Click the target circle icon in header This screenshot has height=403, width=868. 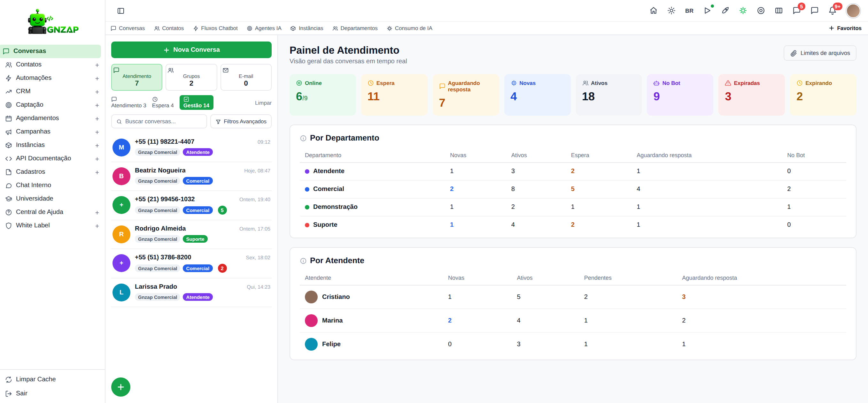761,11
